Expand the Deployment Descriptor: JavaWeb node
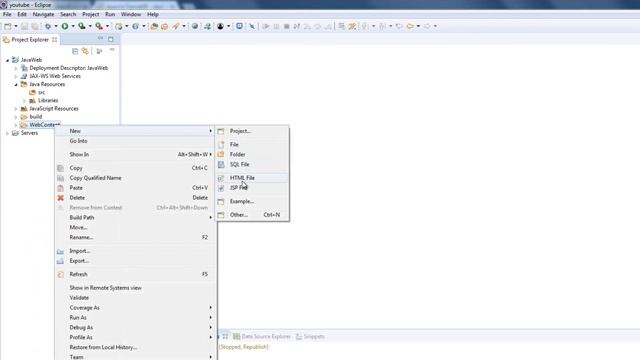 coord(16,68)
